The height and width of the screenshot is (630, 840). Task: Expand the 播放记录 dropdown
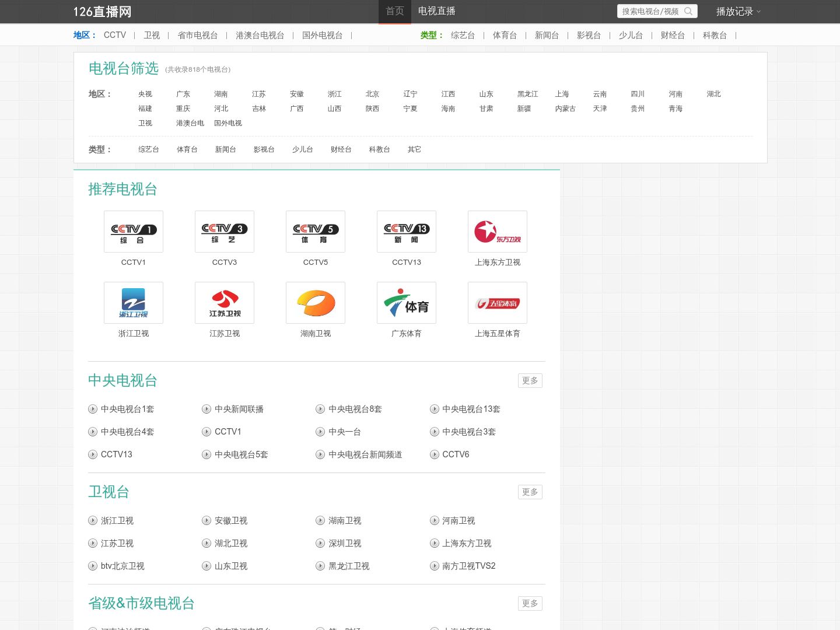click(738, 12)
